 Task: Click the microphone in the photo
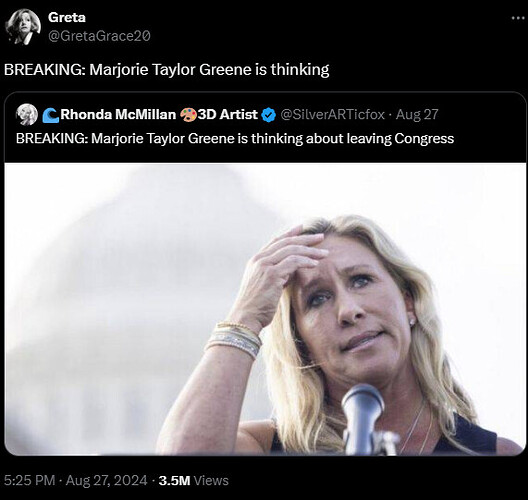365,419
